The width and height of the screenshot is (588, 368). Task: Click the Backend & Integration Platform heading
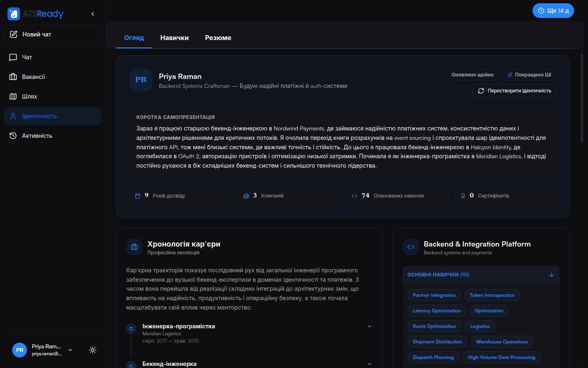coord(477,244)
